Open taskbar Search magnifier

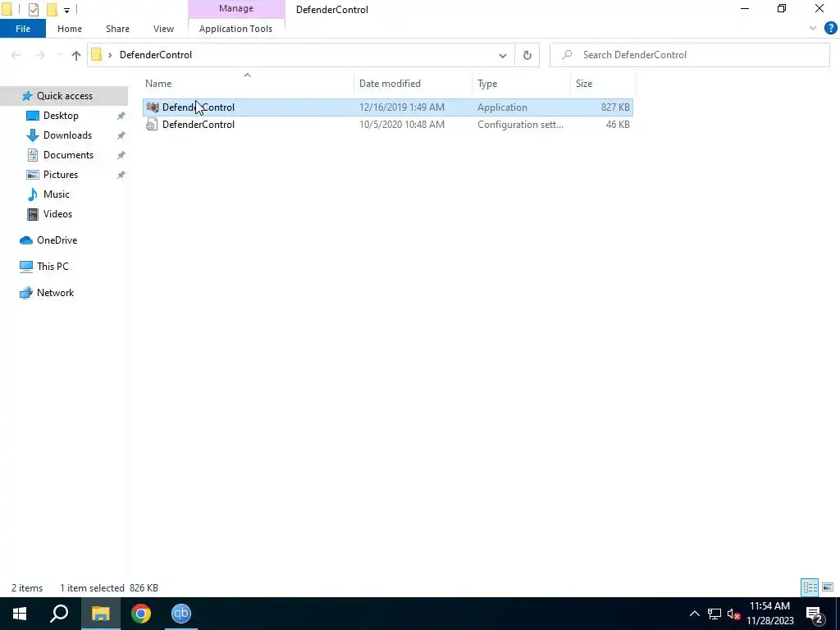(x=59, y=614)
